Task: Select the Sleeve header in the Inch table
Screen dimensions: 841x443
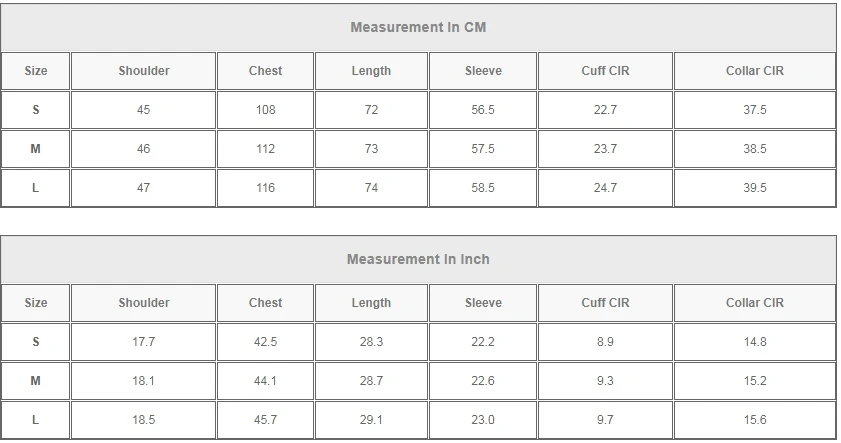Action: [483, 303]
